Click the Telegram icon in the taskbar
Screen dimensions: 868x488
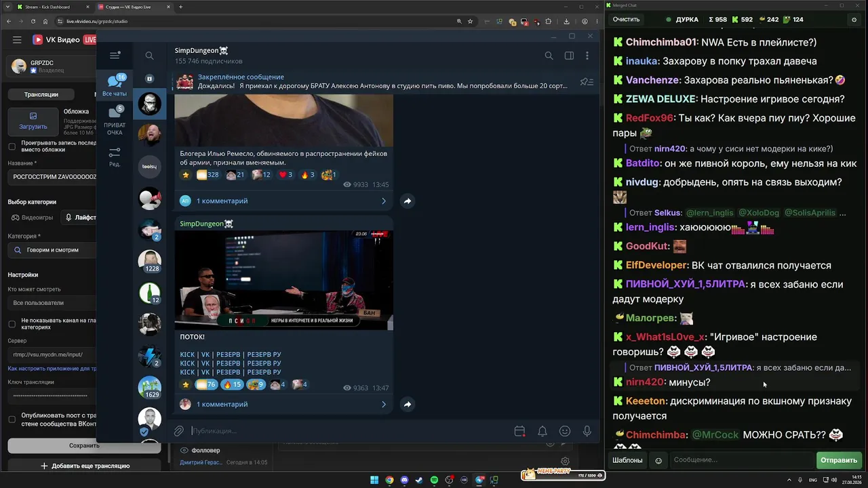479,481
